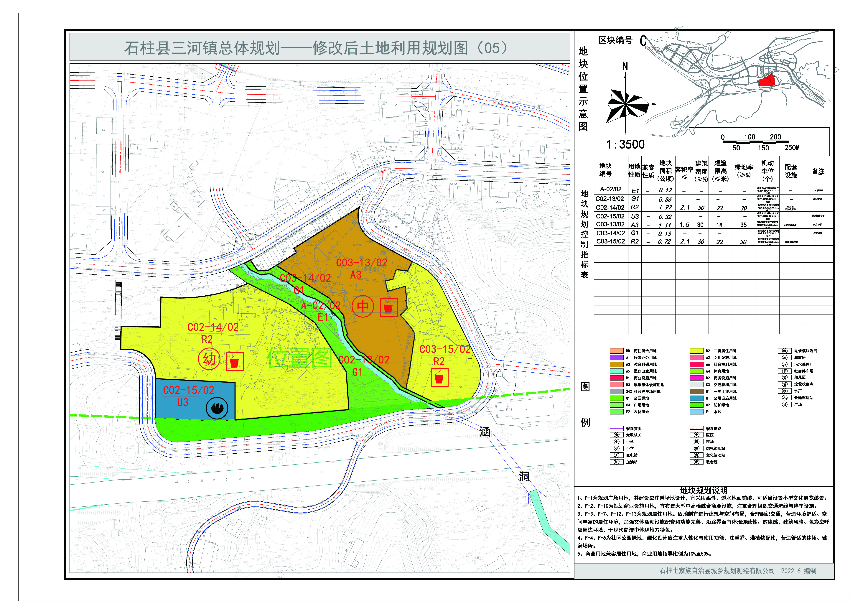Click the garbage bin marker in parcel C03-15/02
The width and height of the screenshot is (868, 614).
[439, 377]
